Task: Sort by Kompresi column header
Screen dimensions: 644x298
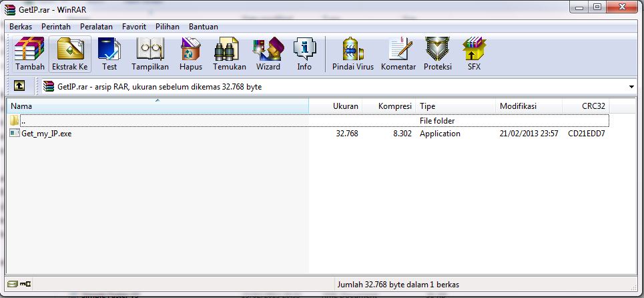Action: point(389,106)
